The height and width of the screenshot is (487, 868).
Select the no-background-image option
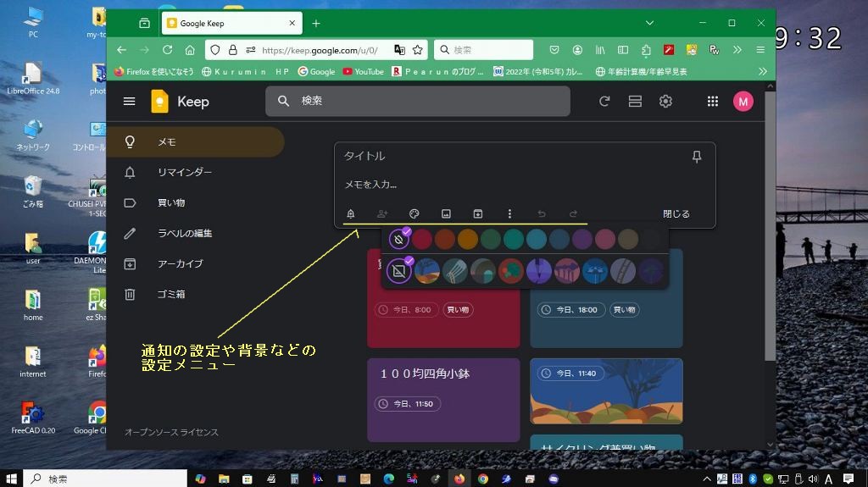point(398,271)
